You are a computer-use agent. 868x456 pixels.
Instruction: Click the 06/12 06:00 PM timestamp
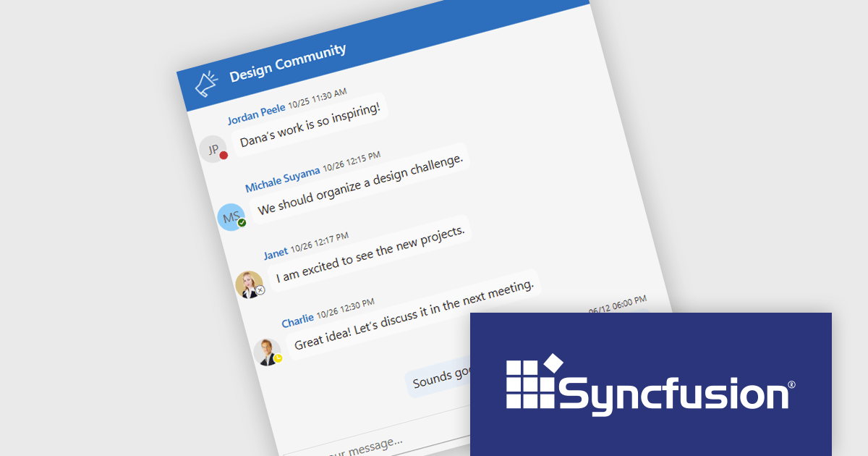(x=617, y=305)
